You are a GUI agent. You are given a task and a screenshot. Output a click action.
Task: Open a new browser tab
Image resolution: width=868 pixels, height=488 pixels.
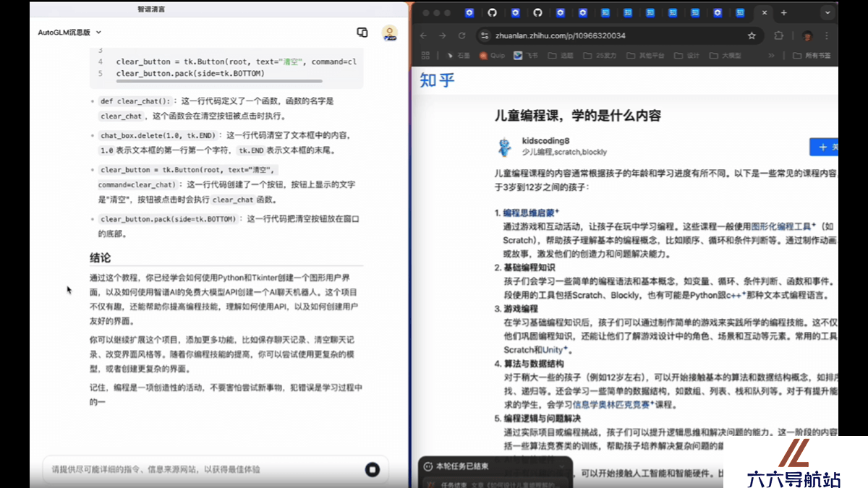click(784, 13)
